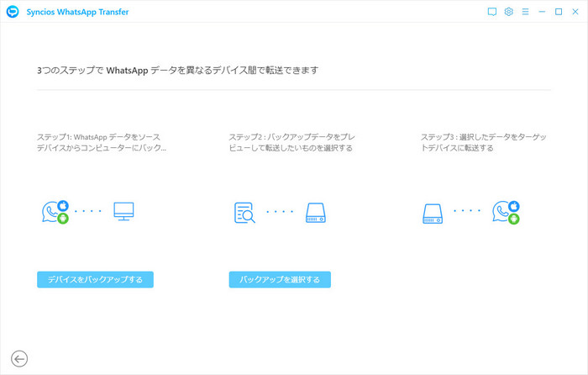588x375 pixels.
Task: Click the デバイスをバックアップする button
Action: (x=95, y=280)
